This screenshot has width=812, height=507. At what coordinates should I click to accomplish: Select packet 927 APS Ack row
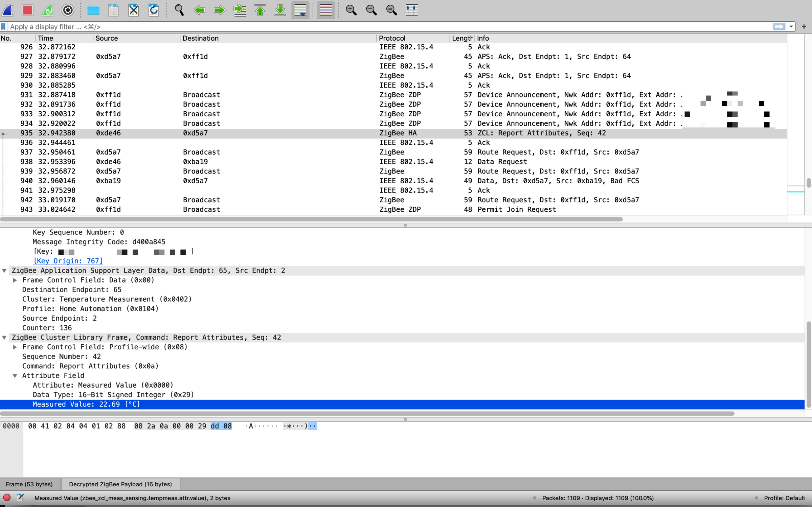393,56
